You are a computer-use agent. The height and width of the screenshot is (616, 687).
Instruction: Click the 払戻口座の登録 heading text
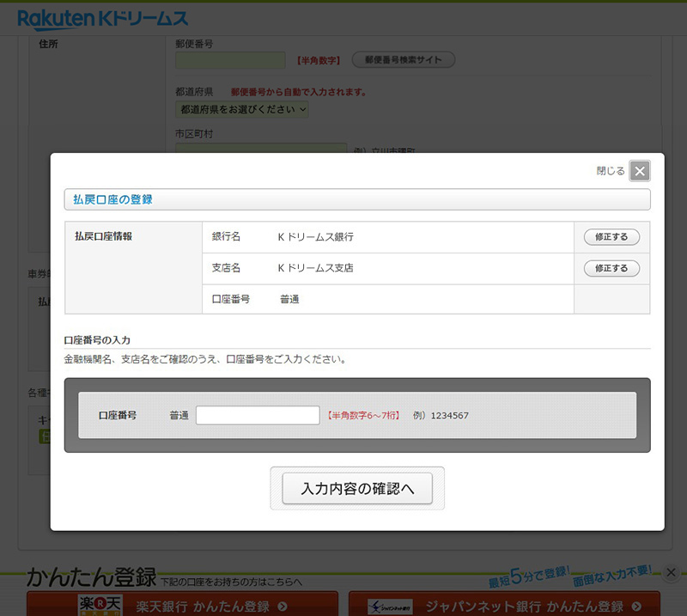112,199
